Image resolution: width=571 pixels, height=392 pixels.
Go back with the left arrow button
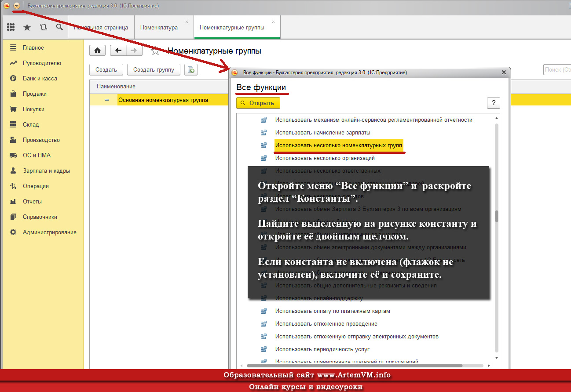118,51
